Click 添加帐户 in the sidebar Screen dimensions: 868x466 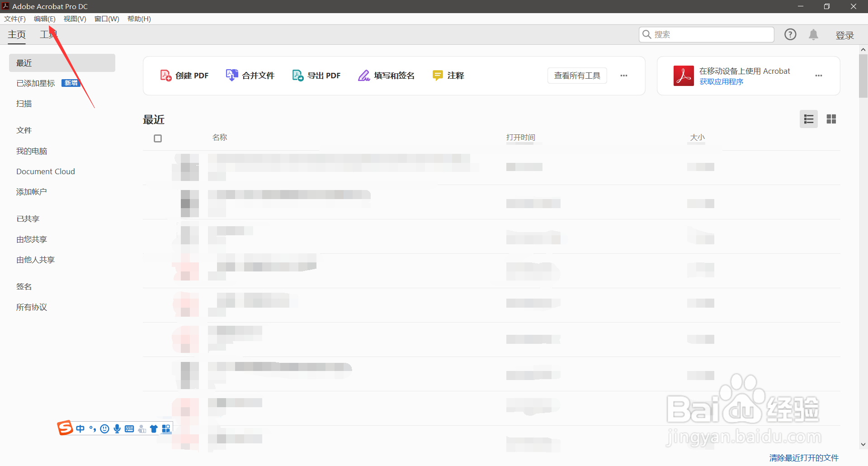coord(32,192)
